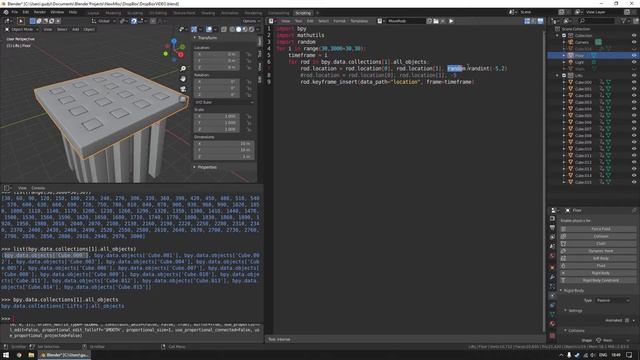Hide Light with its eye icon
The height and width of the screenshot is (360, 640).
pyautogui.click(x=634, y=62)
